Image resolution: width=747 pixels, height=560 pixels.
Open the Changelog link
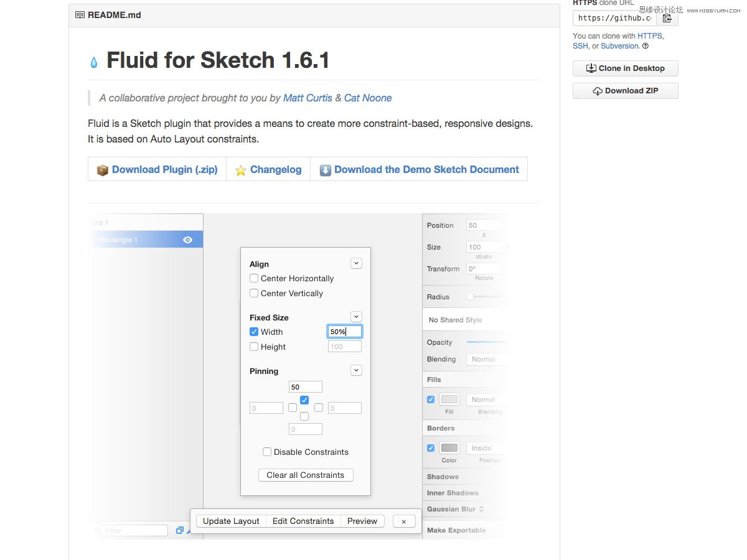click(276, 170)
